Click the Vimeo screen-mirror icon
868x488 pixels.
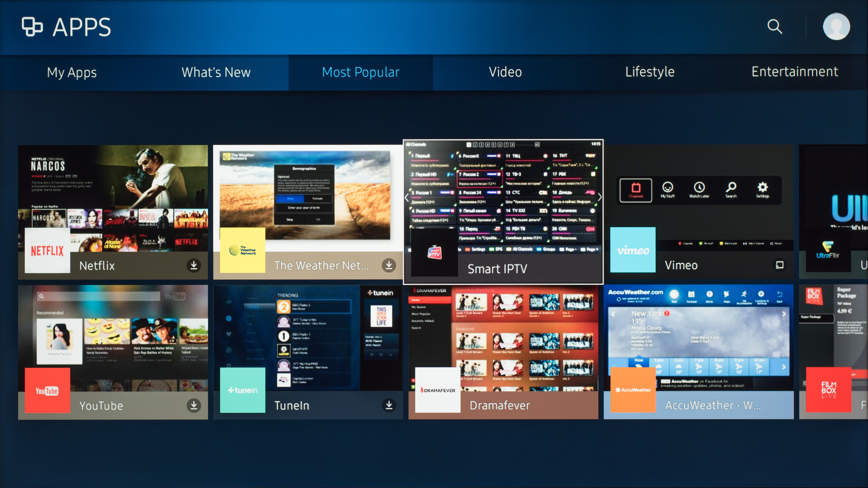779,265
